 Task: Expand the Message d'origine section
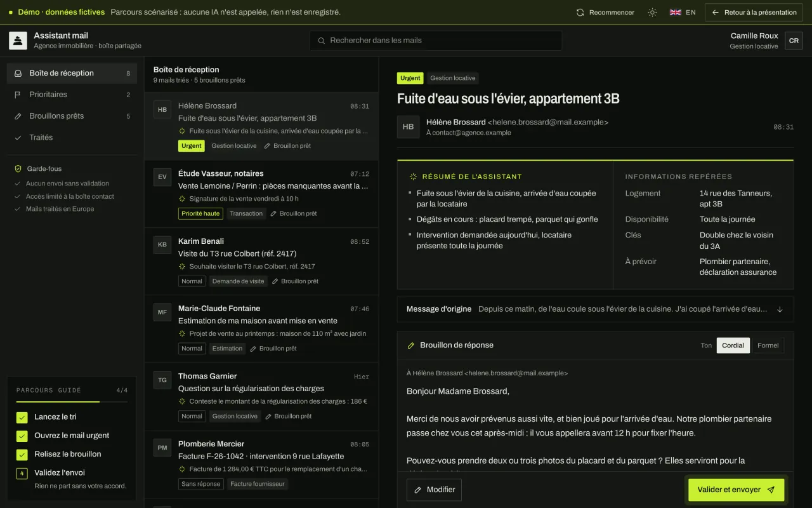click(x=595, y=309)
